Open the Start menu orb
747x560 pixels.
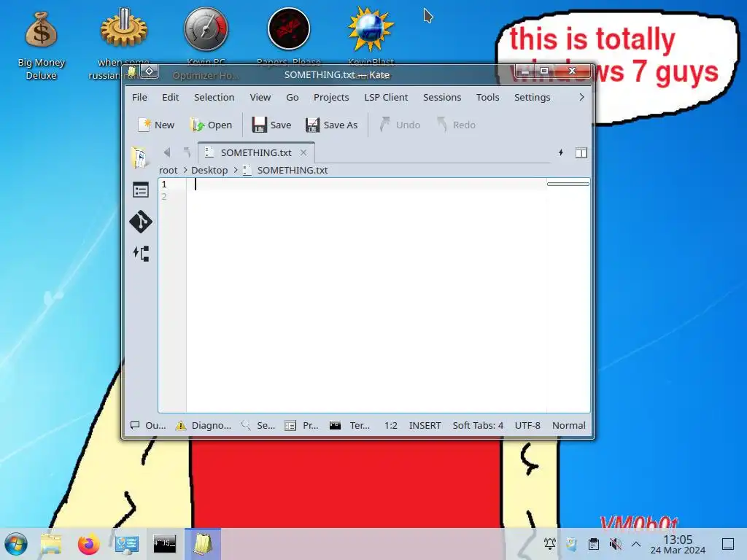tap(16, 544)
